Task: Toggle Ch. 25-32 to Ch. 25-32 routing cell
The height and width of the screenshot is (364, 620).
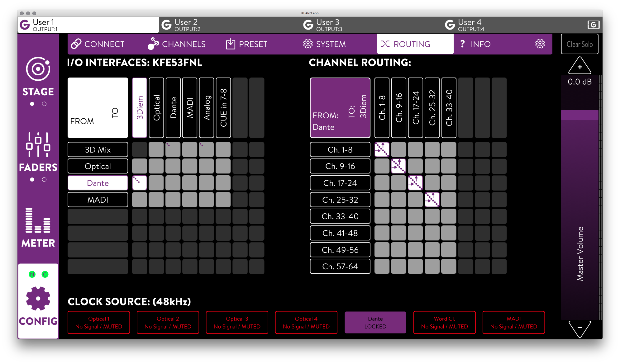Action: (432, 200)
